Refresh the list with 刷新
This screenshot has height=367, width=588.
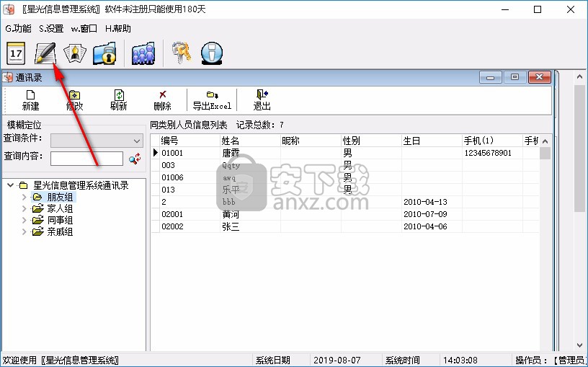[x=118, y=100]
